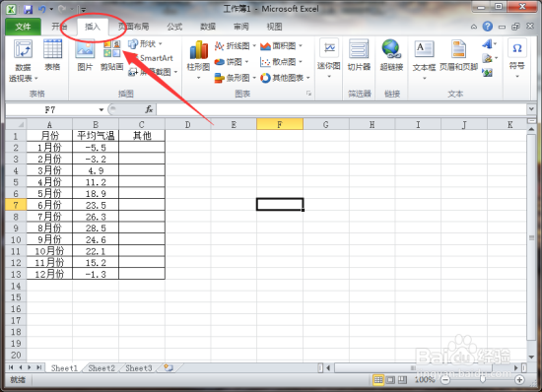The height and width of the screenshot is (392, 542).
Task: Insert a Hyperlink (超链接)
Action: (391, 55)
